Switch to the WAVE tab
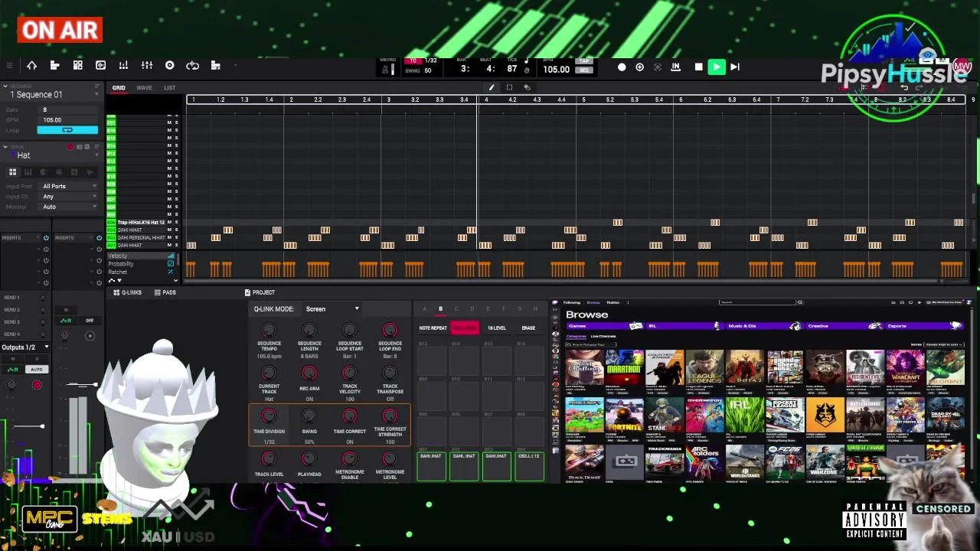This screenshot has height=551, width=980. [144, 88]
